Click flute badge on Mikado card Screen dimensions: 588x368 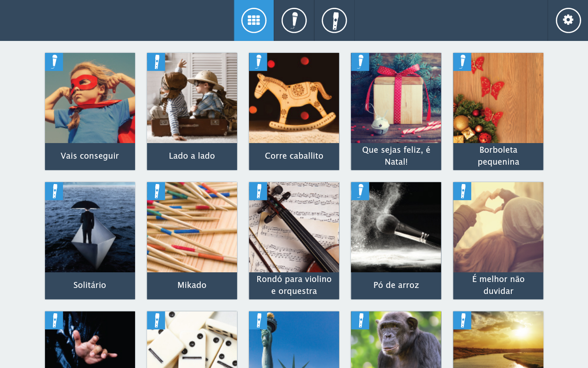point(156,191)
